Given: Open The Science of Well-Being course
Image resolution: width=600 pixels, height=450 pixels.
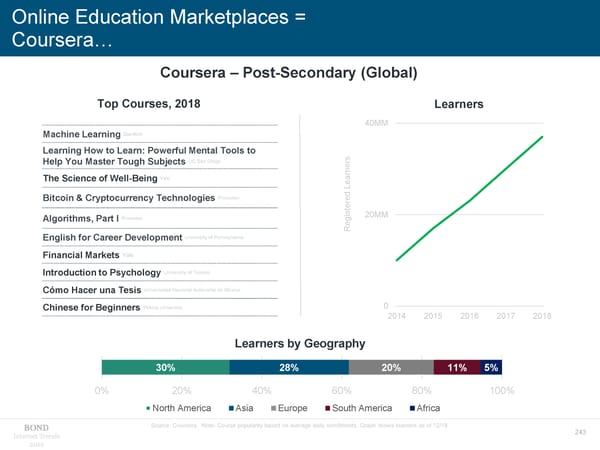Looking at the screenshot, I should coord(100,178).
